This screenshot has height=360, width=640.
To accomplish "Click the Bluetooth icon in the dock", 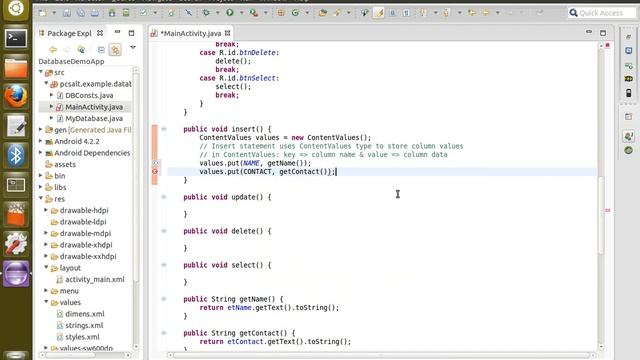I will pos(16,156).
